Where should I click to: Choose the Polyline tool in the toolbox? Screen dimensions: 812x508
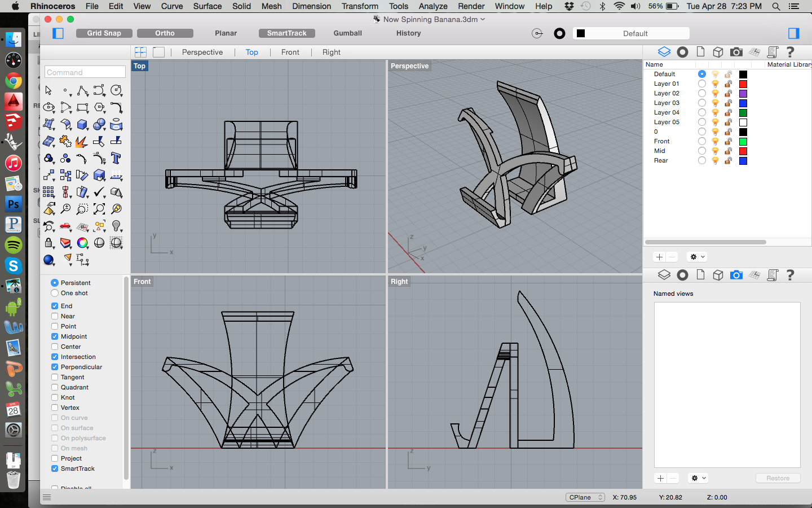[82, 90]
